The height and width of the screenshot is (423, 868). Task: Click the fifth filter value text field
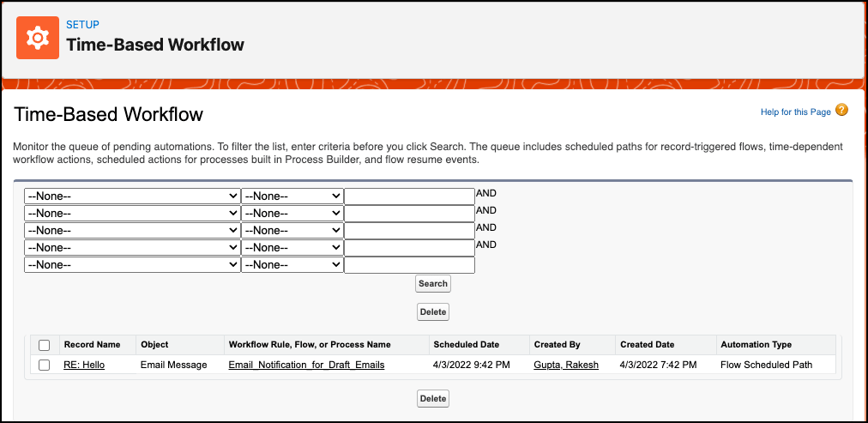tap(410, 265)
